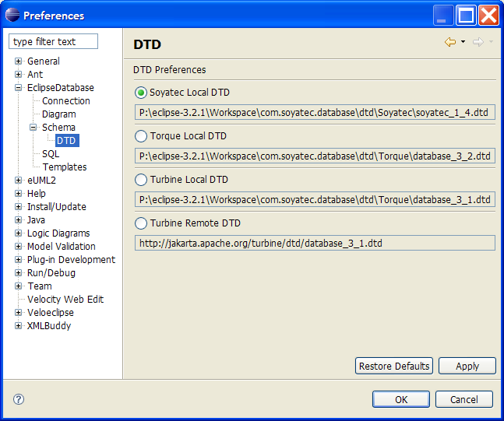Image resolution: width=504 pixels, height=421 pixels.
Task: Expand the Logic Diagrams node
Action: [x=19, y=233]
